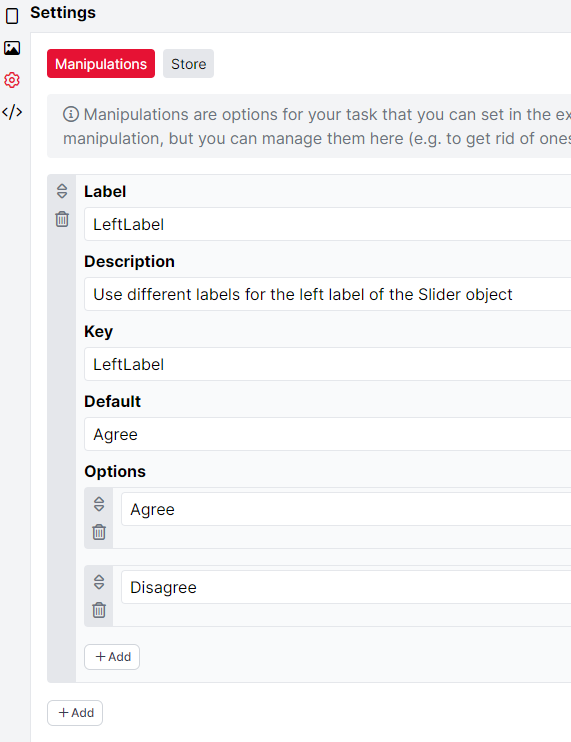Screen dimensions: 571x742
Task: Open the code editor sidebar icon
Action: pos(12,112)
